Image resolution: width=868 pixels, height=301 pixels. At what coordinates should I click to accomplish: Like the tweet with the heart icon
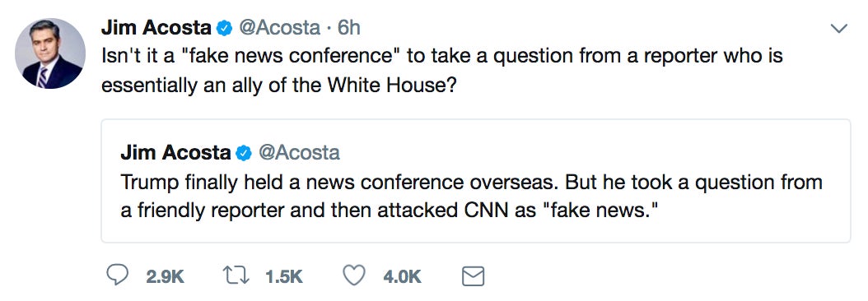click(354, 276)
